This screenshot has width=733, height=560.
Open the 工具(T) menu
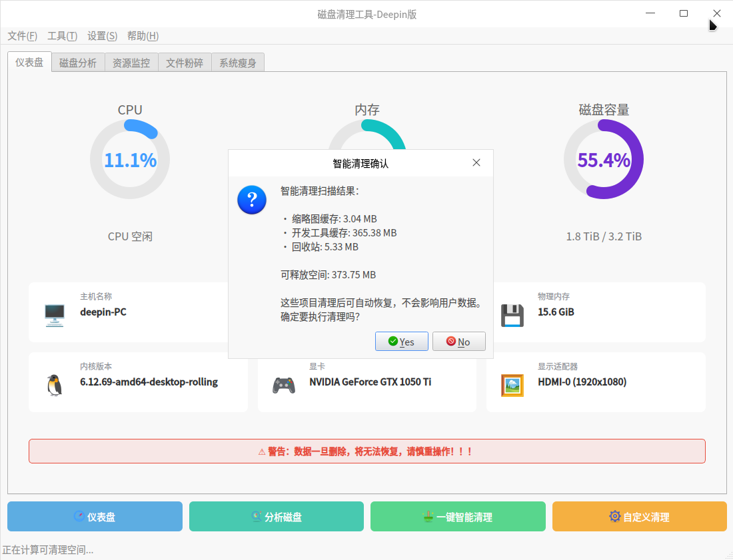[62, 36]
